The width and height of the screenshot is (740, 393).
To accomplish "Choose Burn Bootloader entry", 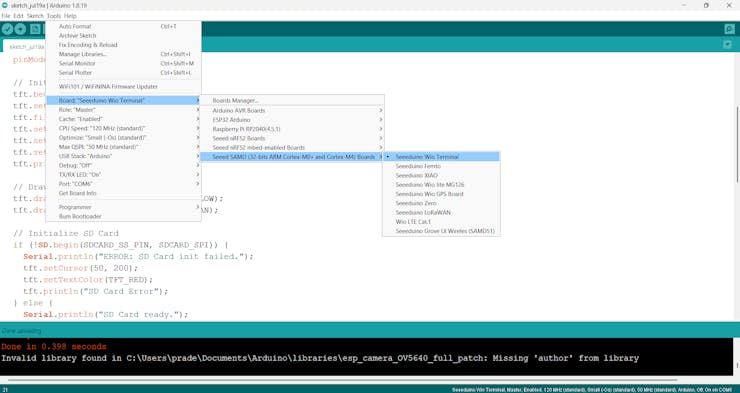I will tap(123, 217).
